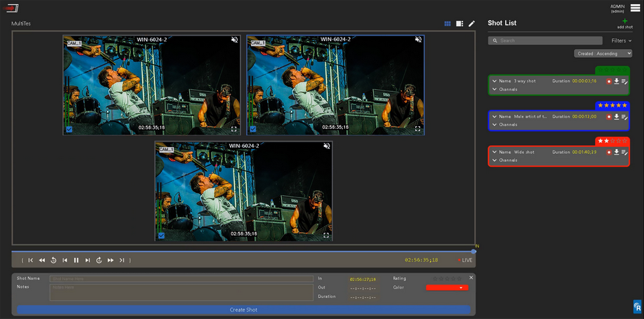The height and width of the screenshot is (319, 644).
Task: Click record icon on 3 way shot
Action: click(609, 81)
